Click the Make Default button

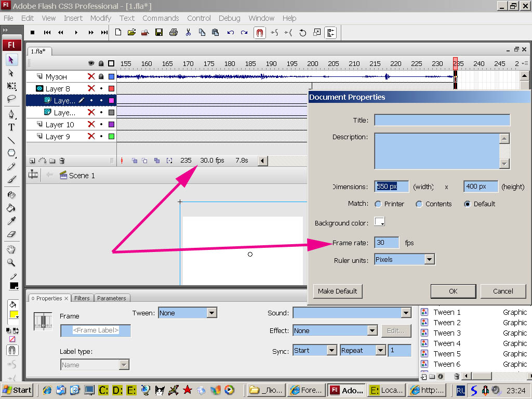(337, 291)
